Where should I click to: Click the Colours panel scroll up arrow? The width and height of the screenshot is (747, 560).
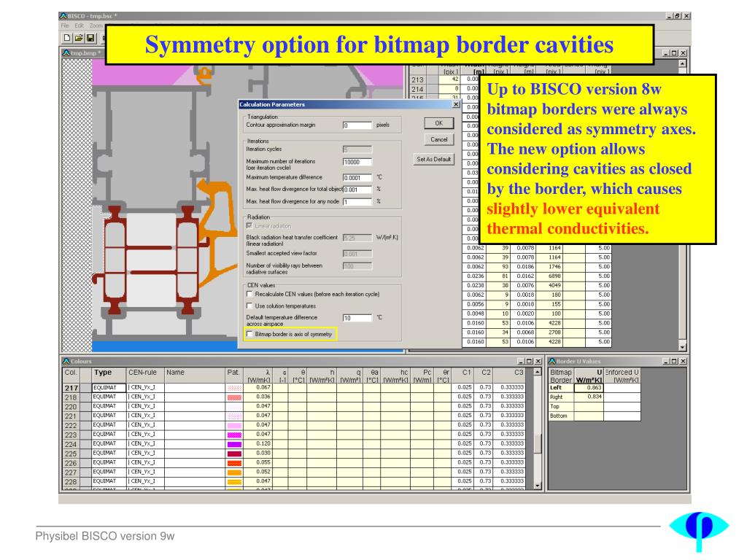click(538, 372)
